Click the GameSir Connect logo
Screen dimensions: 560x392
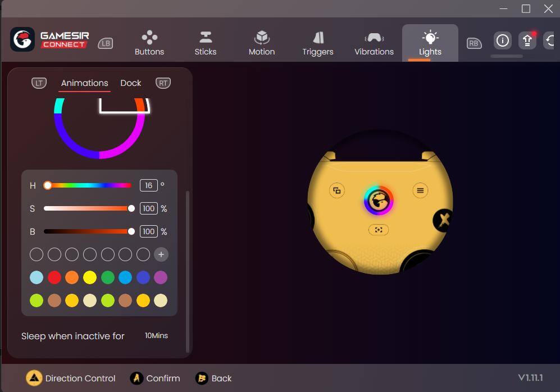[x=49, y=39]
